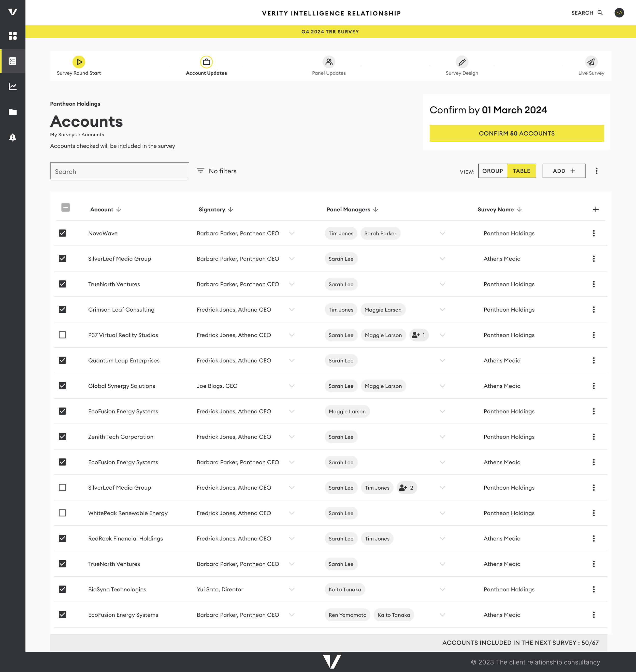
Task: Click the Live Survey paper plane icon
Action: (x=591, y=62)
